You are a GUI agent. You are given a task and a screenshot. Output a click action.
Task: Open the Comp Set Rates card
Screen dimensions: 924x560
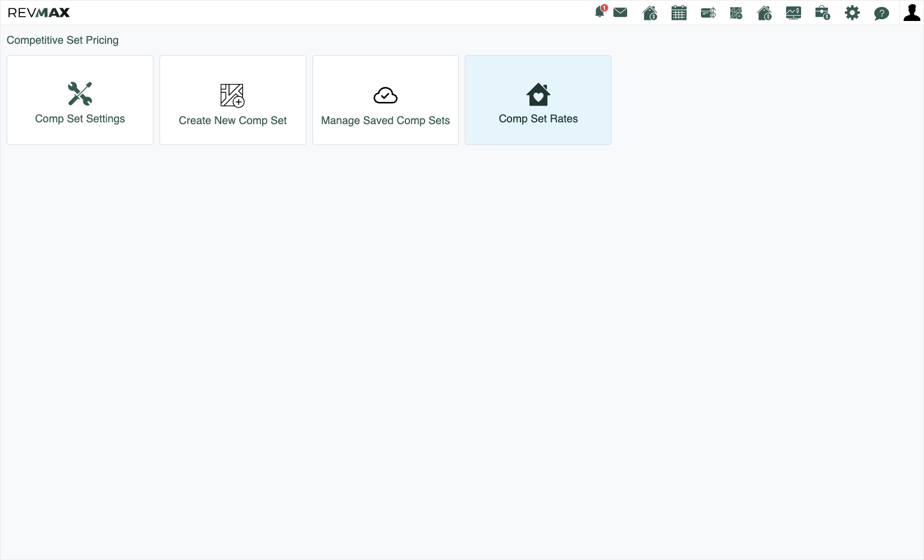coord(538,100)
